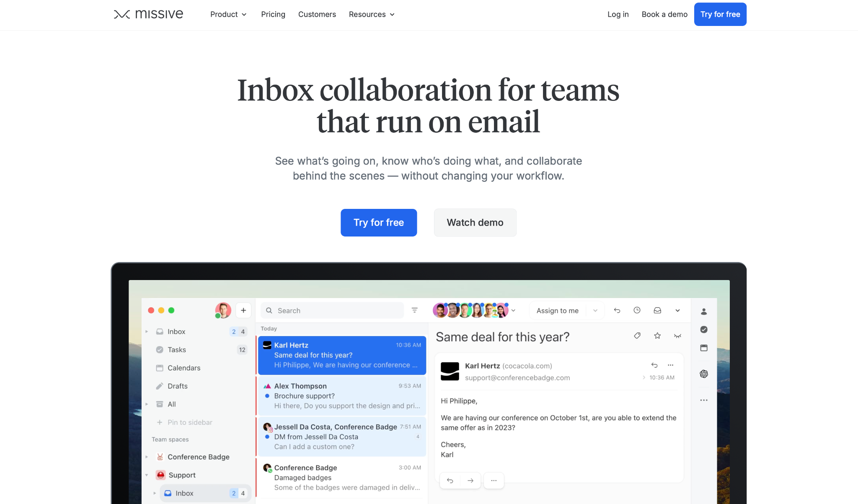This screenshot has width=858, height=504.
Task: Select Support Inbox in sidebar
Action: click(x=205, y=493)
